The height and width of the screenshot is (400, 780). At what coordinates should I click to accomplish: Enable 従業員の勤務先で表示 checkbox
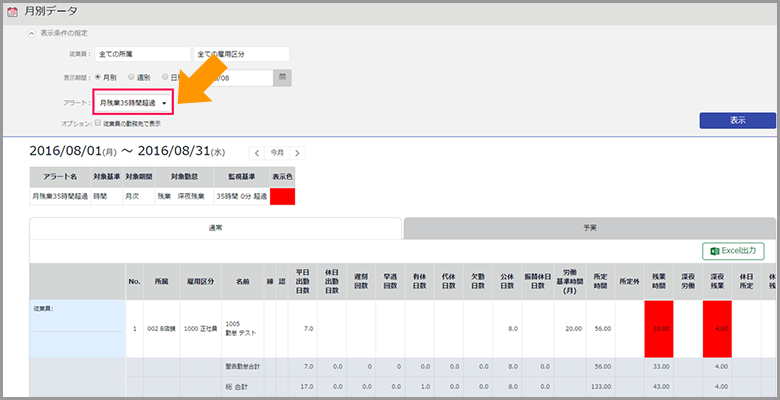coord(97,123)
